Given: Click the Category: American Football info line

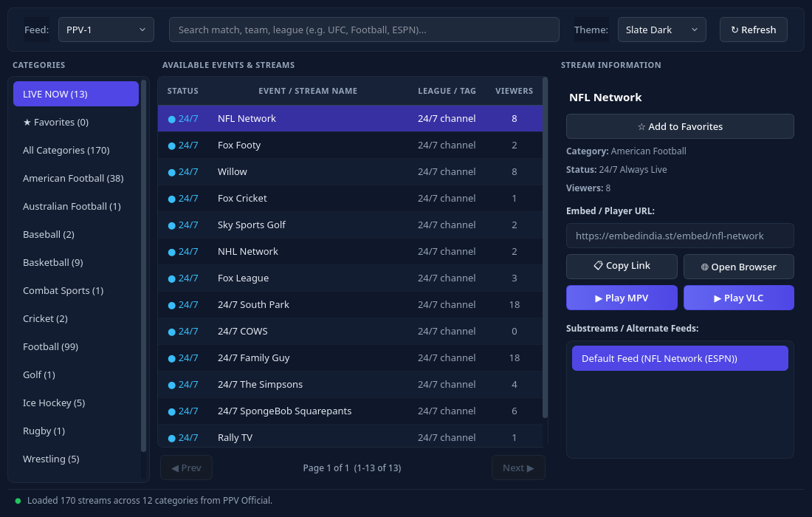Looking at the screenshot, I should click(626, 151).
